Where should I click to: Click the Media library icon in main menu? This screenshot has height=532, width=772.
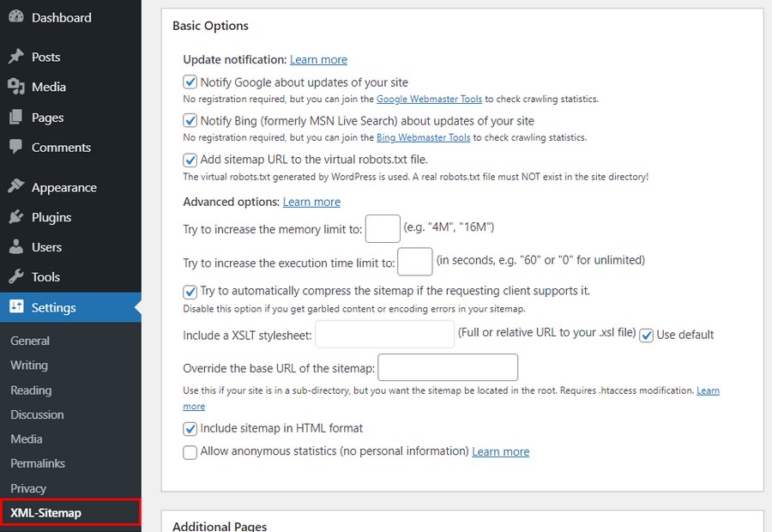pos(15,87)
